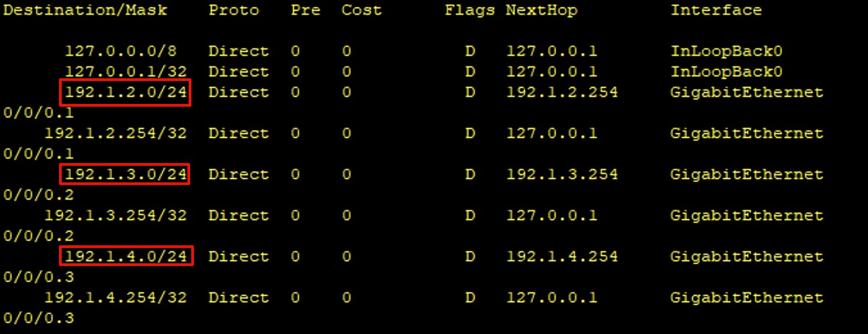868x334 pixels.
Task: Select destination 192.1.3.254/32
Action: (x=116, y=216)
